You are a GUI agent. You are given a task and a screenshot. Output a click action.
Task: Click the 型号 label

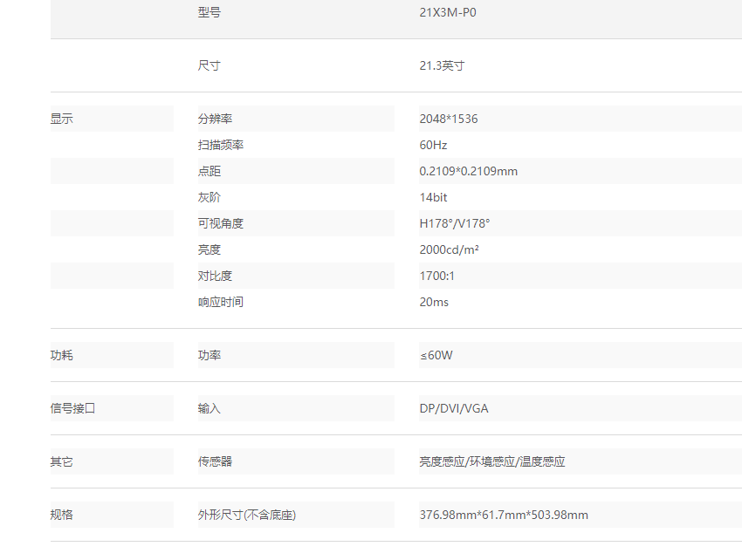click(x=210, y=12)
